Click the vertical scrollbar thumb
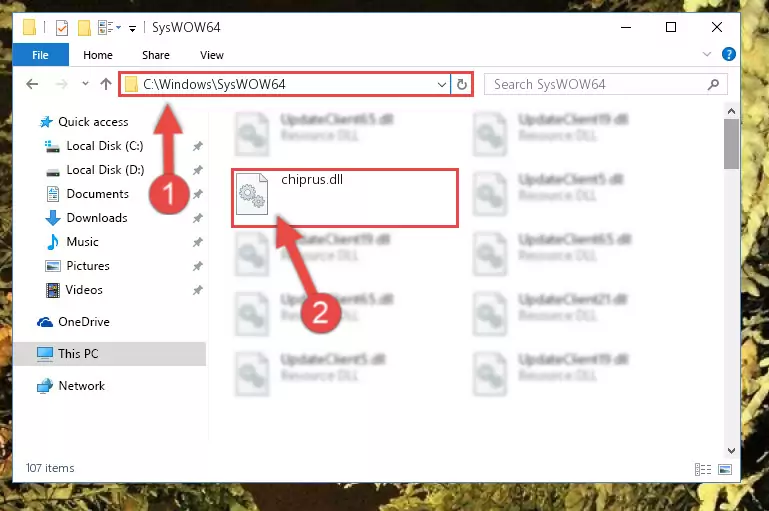 (x=731, y=144)
